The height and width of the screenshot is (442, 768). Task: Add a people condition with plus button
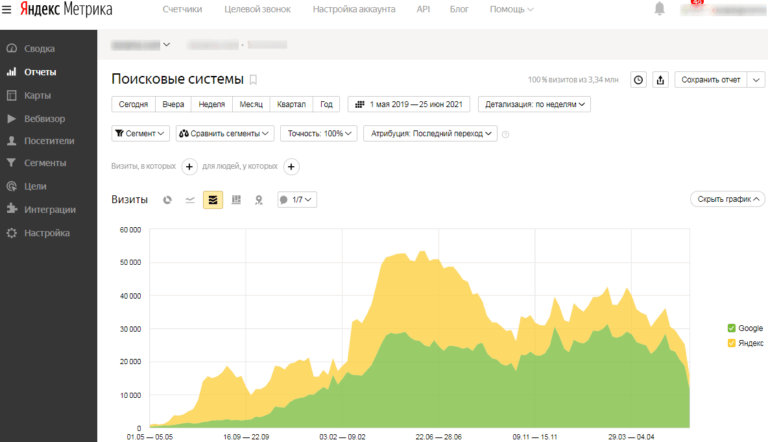(291, 167)
